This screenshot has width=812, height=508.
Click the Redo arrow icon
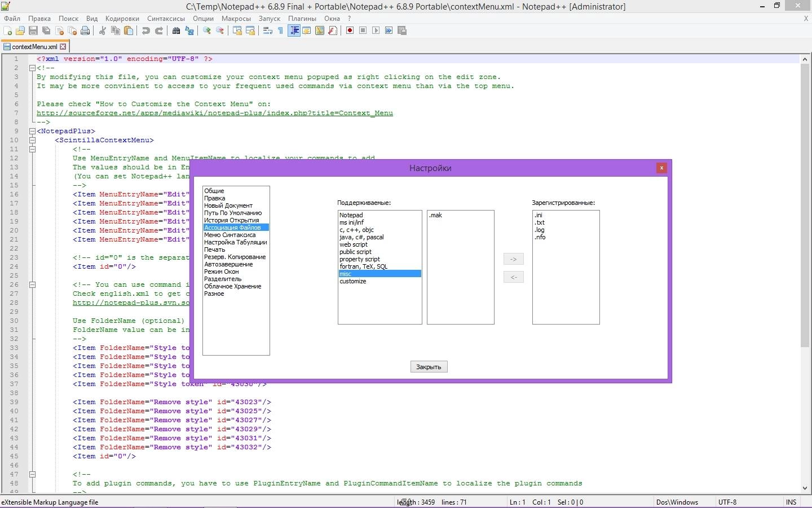coord(159,30)
